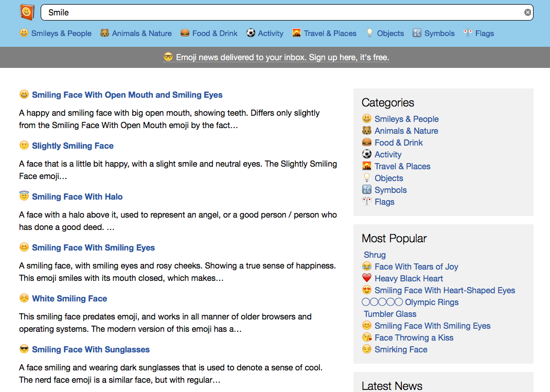Open the Slightly Smiling Face result
Viewport: 550px width, 392px height.
tap(73, 146)
